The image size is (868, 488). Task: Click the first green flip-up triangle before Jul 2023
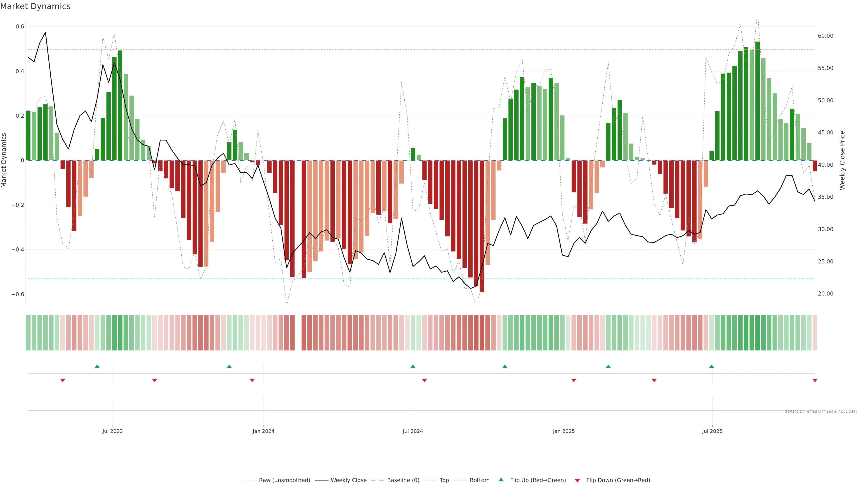tap(97, 366)
